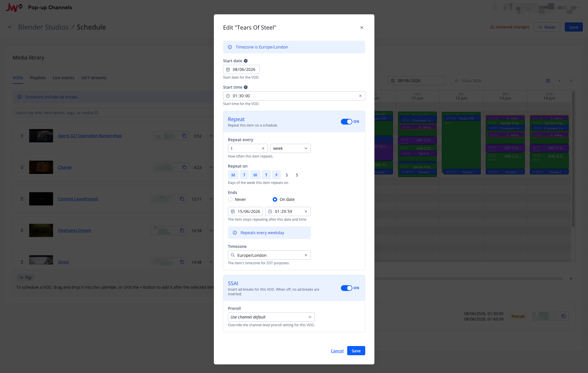
Task: Toggle Wednesday in Repeat on
Action: point(255,175)
